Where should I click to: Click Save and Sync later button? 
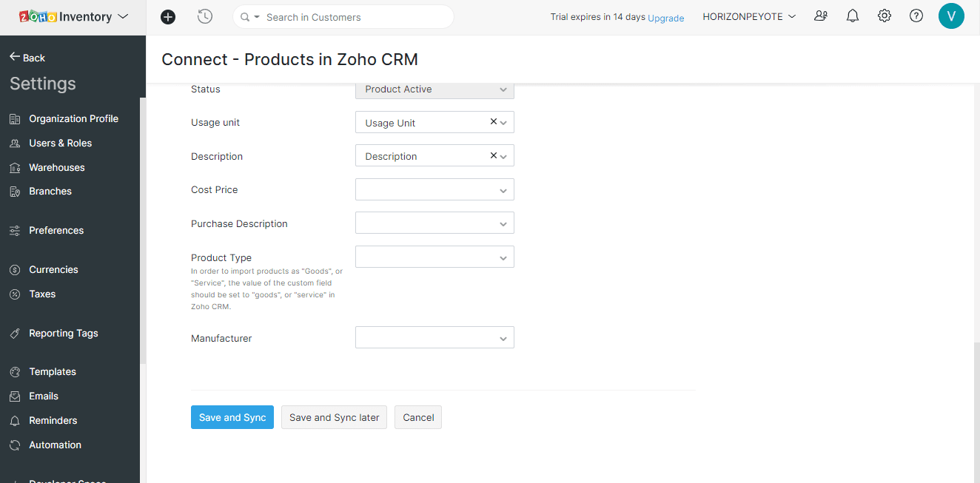coord(334,417)
